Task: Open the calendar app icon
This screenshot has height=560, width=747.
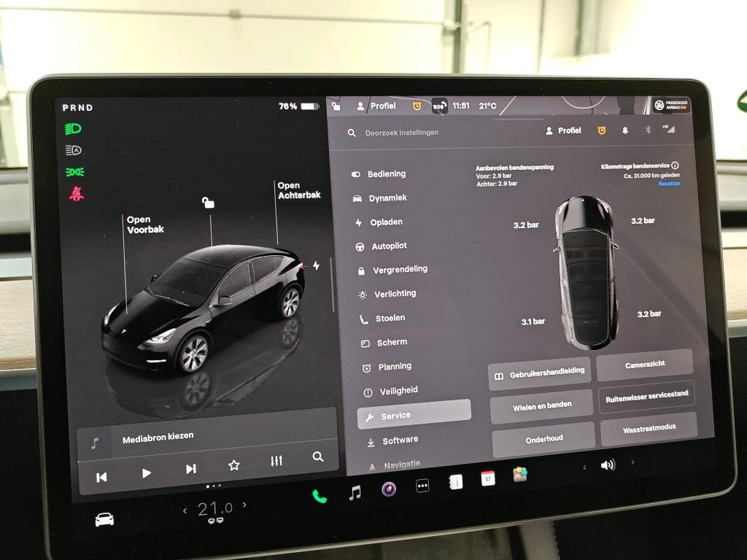Action: tap(487, 478)
